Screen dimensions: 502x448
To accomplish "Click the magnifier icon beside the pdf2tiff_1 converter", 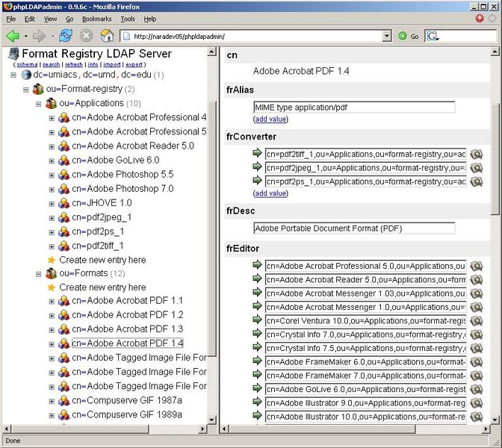I will (x=475, y=154).
